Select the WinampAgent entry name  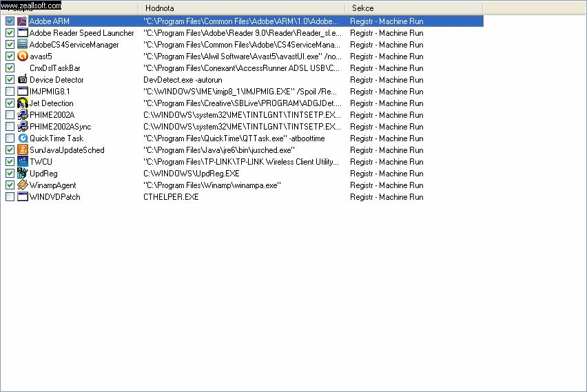53,185
